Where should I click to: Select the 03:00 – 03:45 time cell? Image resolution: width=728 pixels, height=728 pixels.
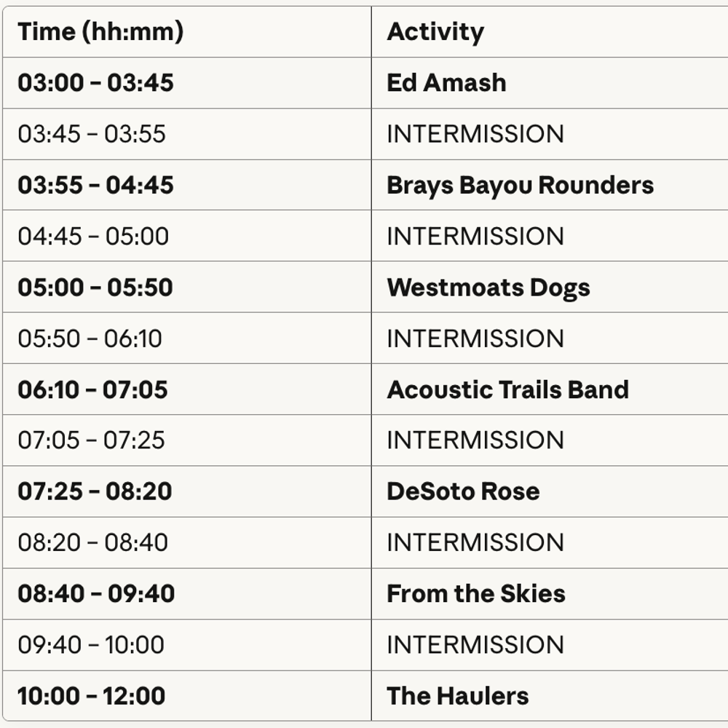95,83
